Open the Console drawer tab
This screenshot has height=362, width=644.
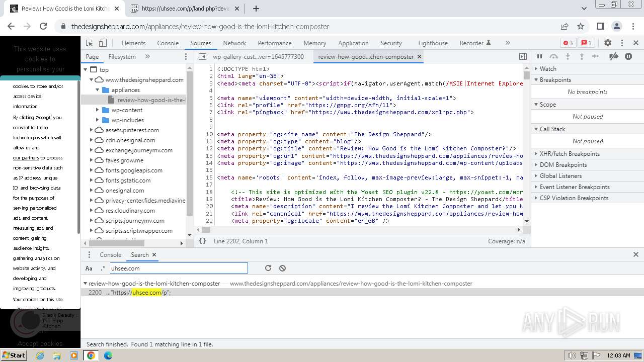point(111,255)
